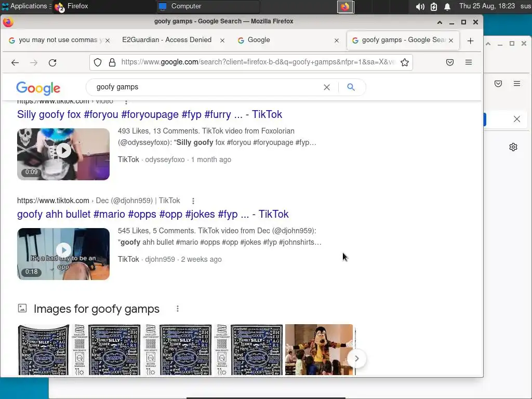Open the third GAMPS blanket image thumbnail
The width and height of the screenshot is (532, 399).
[185, 350]
